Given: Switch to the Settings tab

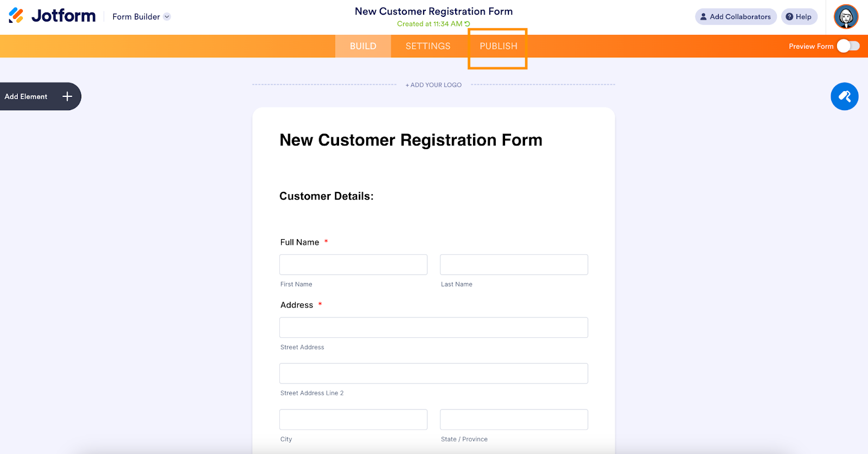Looking at the screenshot, I should (427, 46).
